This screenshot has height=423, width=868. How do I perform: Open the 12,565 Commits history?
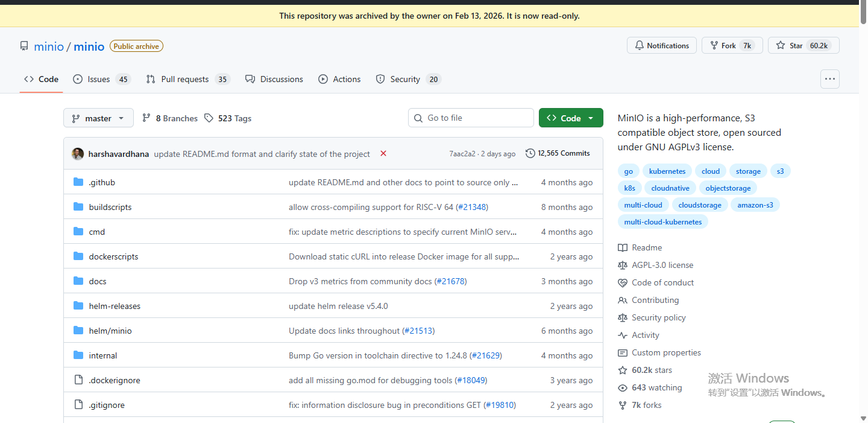coord(558,153)
